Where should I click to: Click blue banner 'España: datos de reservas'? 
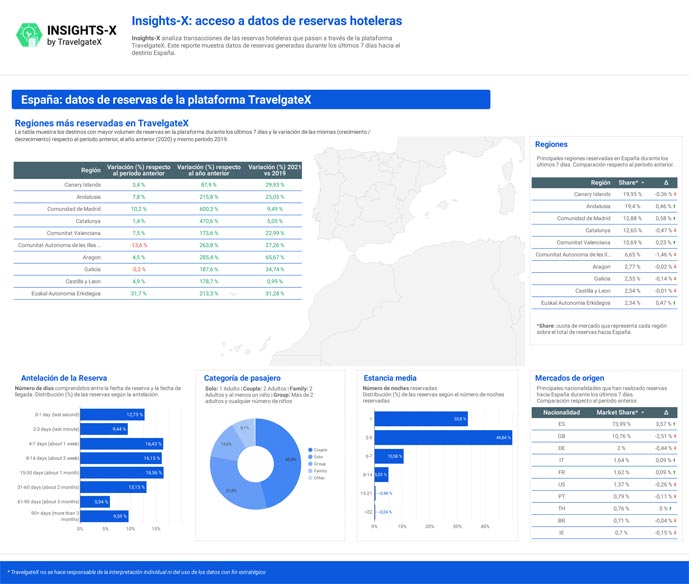pyautogui.click(x=251, y=100)
